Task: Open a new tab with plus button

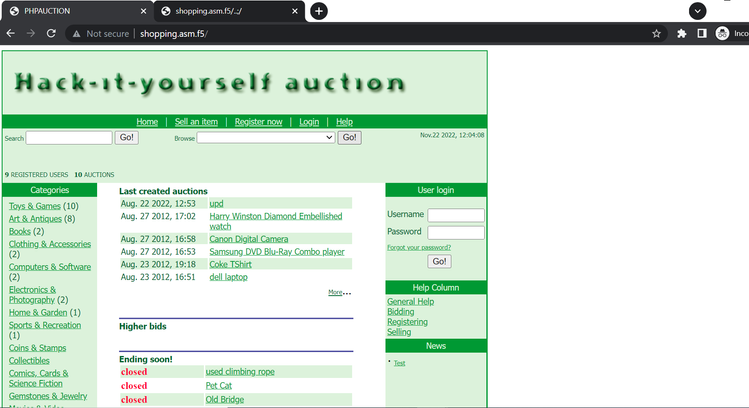Action: click(319, 11)
